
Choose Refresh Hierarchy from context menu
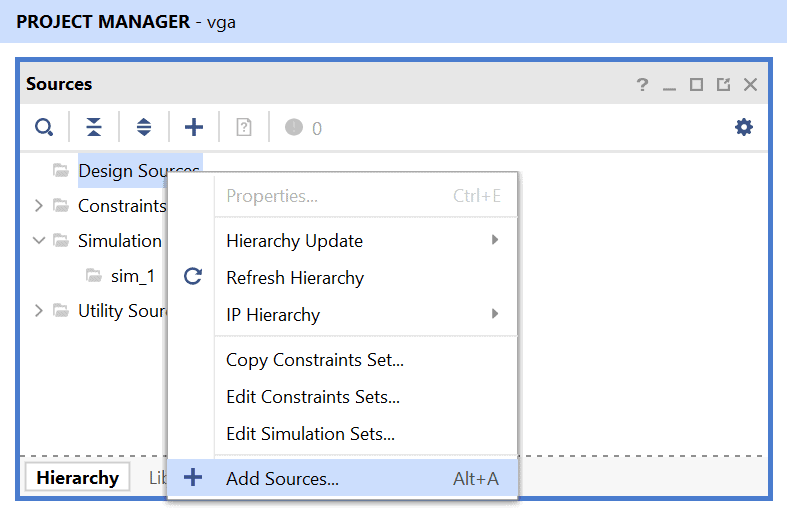[295, 278]
